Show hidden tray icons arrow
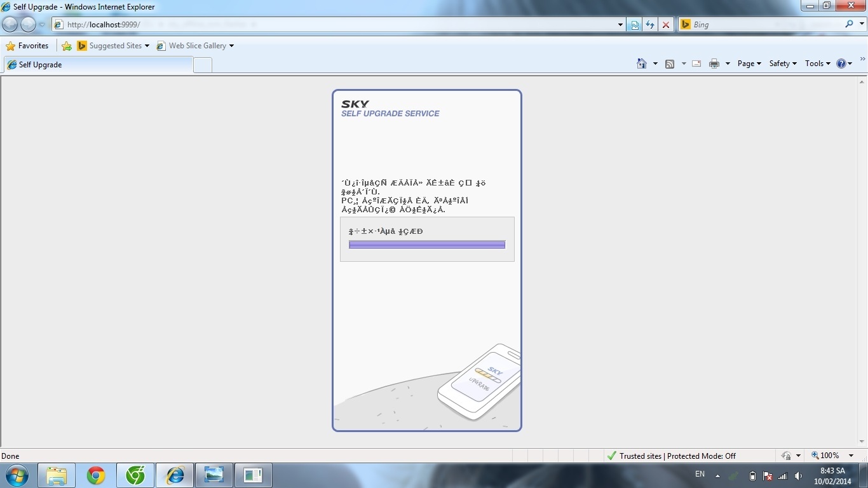This screenshot has width=868, height=488. 718,476
